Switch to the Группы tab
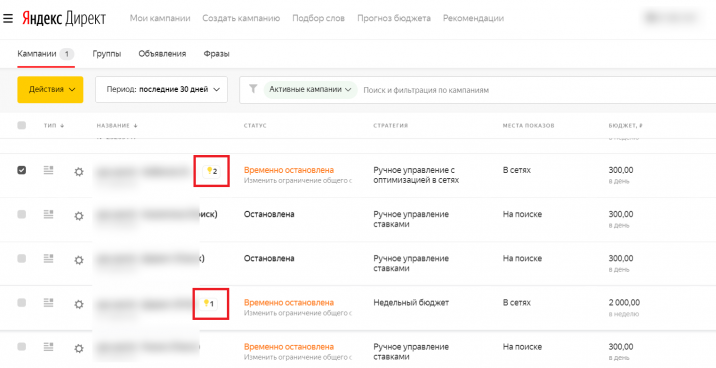The image size is (716, 368). [107, 54]
